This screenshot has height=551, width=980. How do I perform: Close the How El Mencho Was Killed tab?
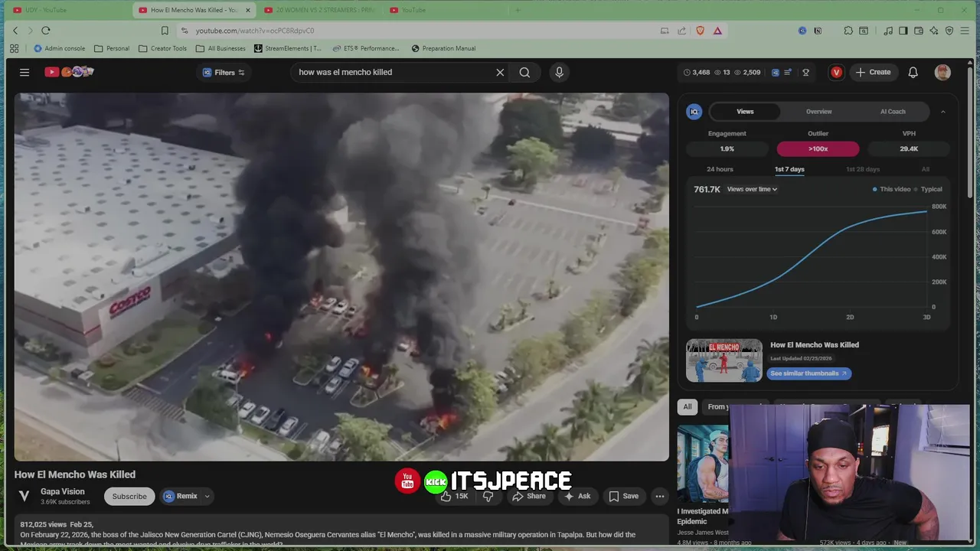click(x=247, y=10)
